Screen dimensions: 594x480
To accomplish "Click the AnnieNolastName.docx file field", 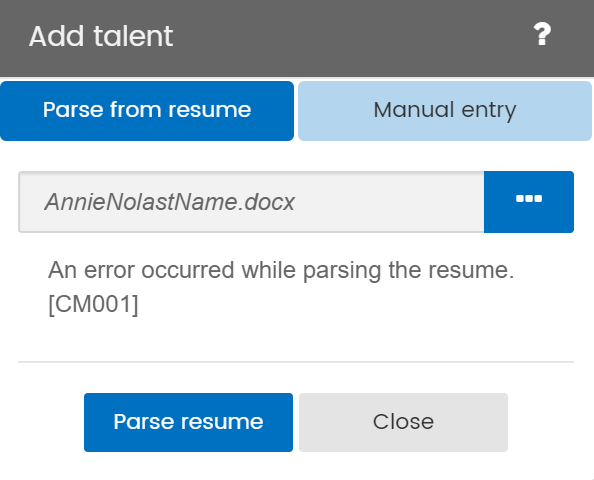I will pyautogui.click(x=251, y=202).
